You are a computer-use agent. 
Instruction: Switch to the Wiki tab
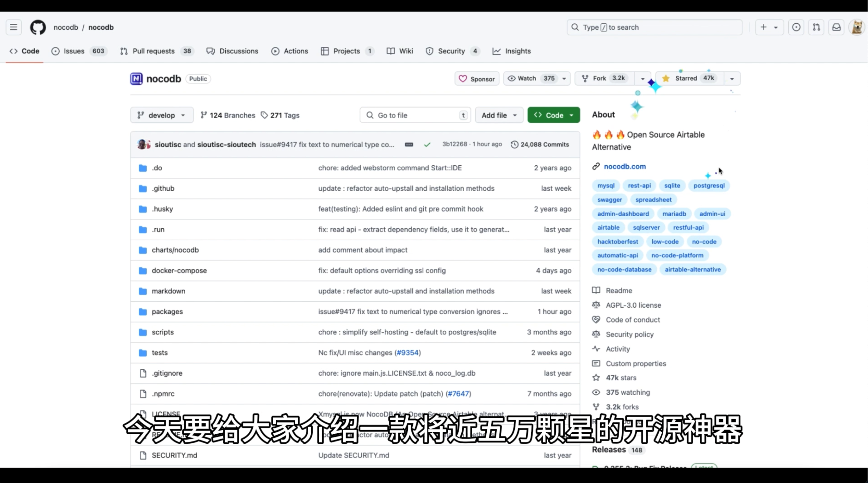tap(400, 51)
